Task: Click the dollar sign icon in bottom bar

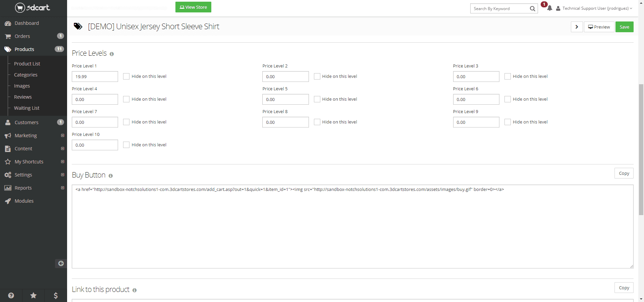Action: pyautogui.click(x=56, y=295)
